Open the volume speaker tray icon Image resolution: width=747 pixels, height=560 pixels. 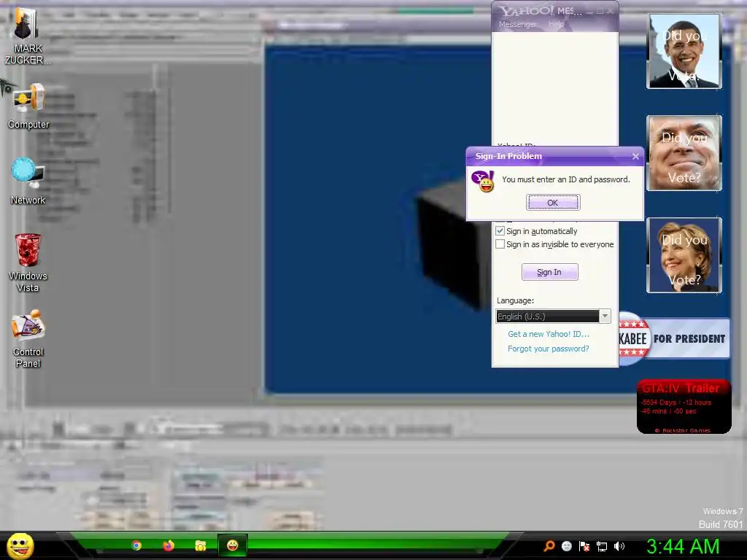point(619,546)
